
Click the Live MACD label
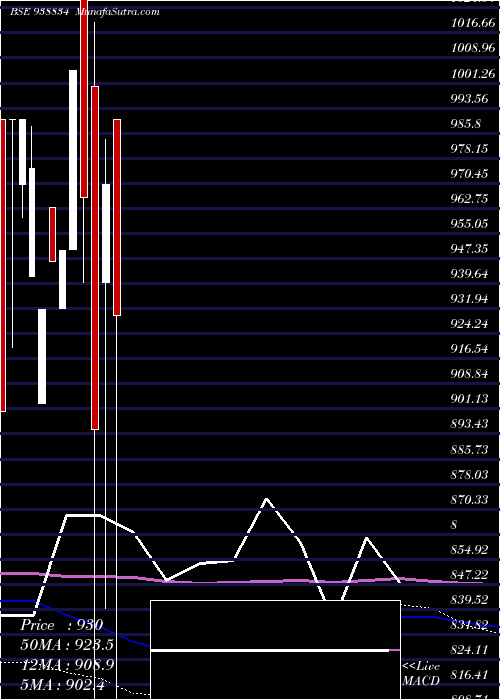[421, 673]
